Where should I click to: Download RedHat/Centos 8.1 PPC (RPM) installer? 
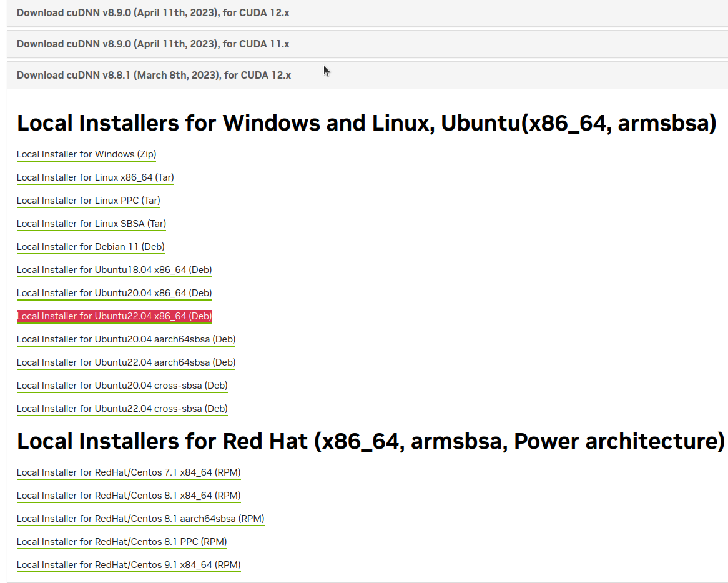coord(122,542)
